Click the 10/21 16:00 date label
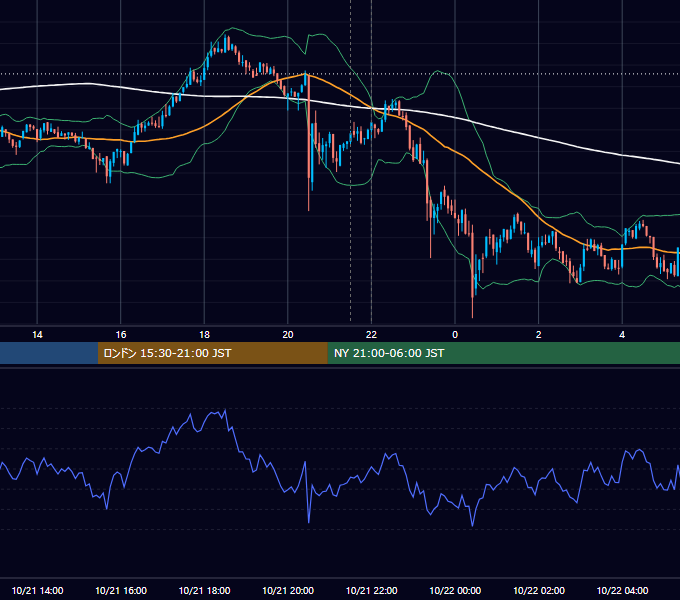The image size is (680, 600). [x=121, y=590]
